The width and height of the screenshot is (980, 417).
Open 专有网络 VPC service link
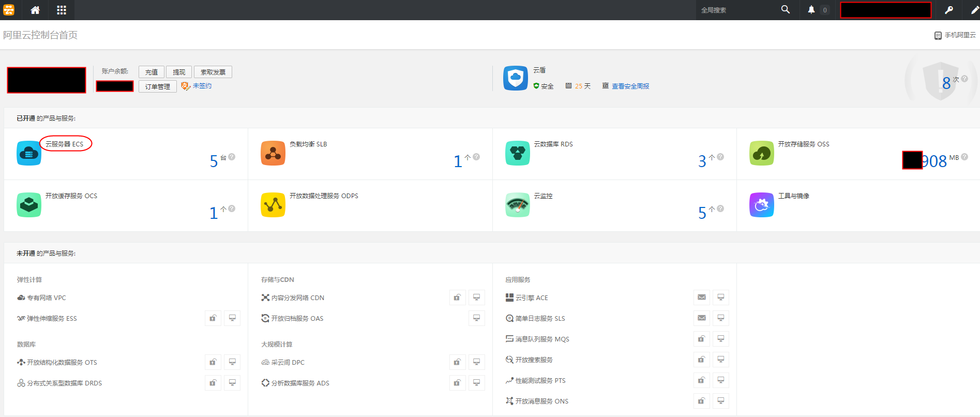[x=46, y=298]
